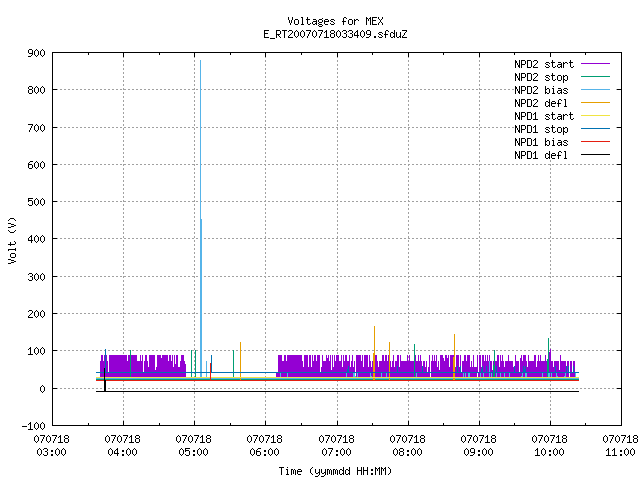Image resolution: width=640 pixels, height=480 pixels.
Task: Click the y-axis value 900
Action: click(36, 53)
